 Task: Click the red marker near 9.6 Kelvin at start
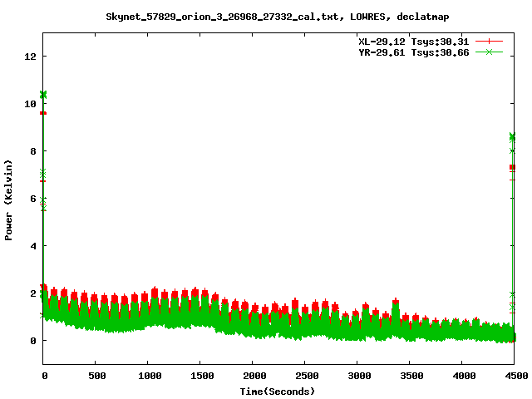click(x=43, y=113)
